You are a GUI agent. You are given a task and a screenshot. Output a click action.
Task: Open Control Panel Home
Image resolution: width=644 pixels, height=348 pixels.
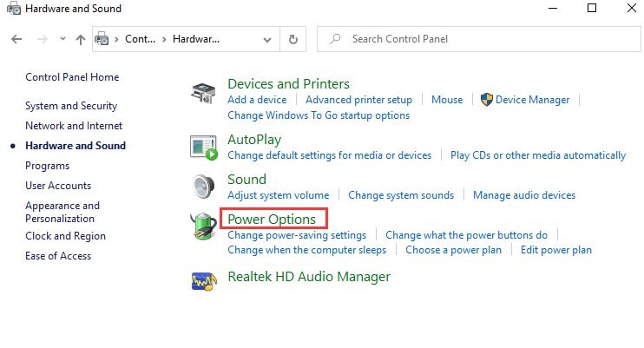(72, 77)
